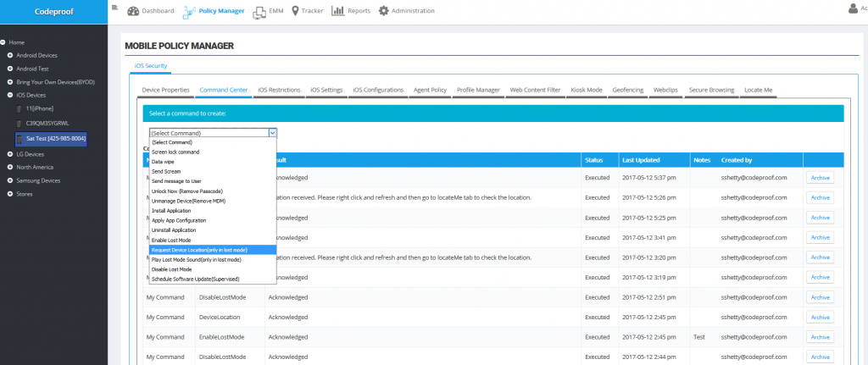Screen dimensions: 868x365
Task: Archive the 2:51 pm DisableLostMode command
Action: [x=820, y=297]
